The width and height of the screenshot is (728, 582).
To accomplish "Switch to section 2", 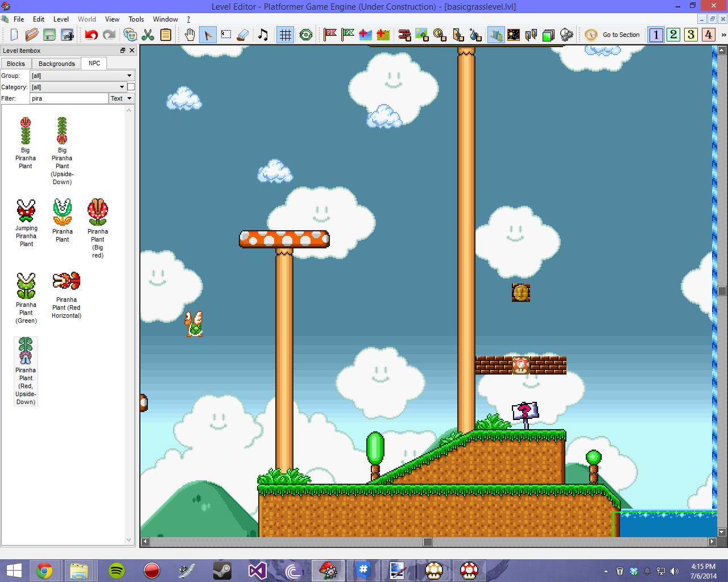I will point(673,35).
